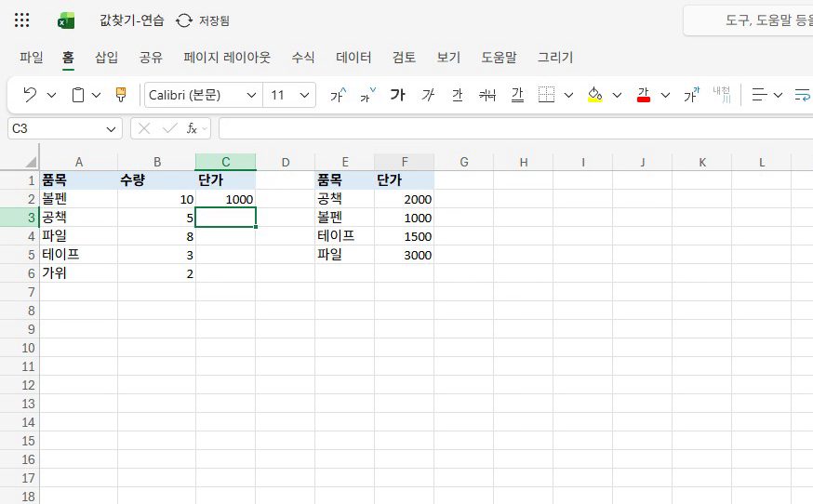Toggle double underline formatting
This screenshot has width=813, height=504.
click(x=517, y=95)
